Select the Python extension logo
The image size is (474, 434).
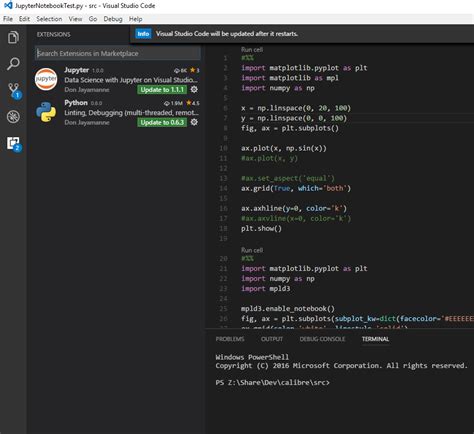coord(46,112)
